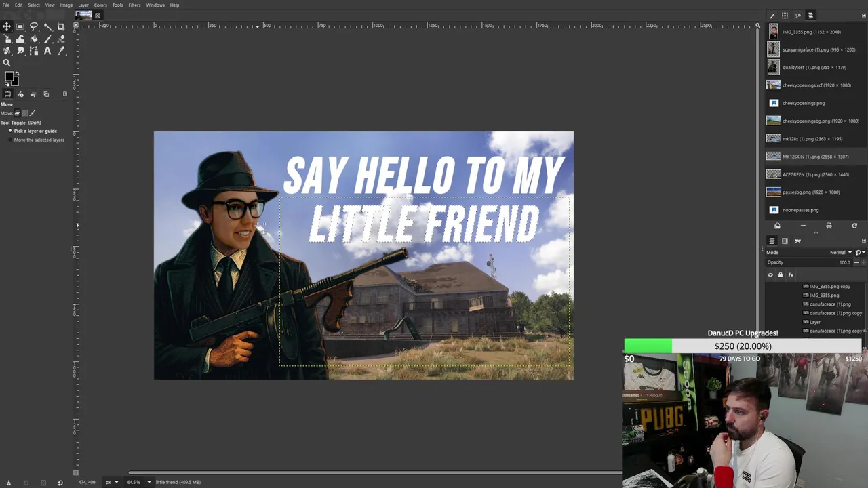The width and height of the screenshot is (868, 488).
Task: Set Move tool to affect selection
Action: 25,113
